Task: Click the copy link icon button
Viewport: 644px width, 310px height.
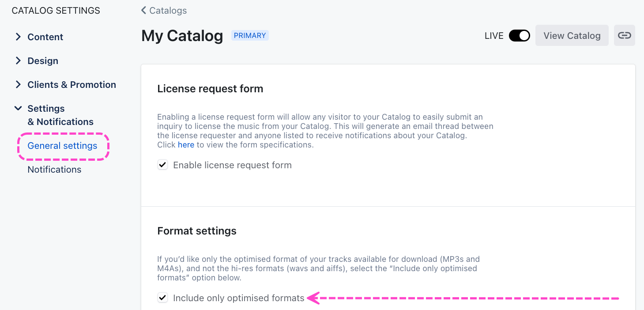Action: click(624, 36)
